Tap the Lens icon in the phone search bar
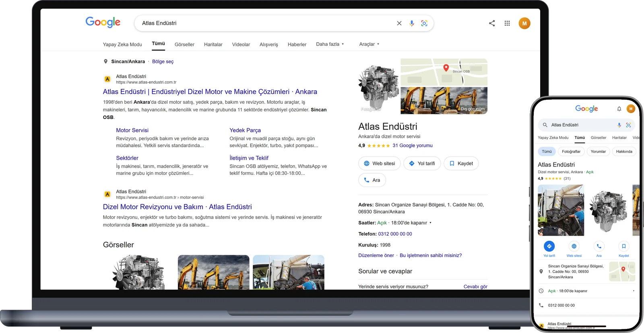The image size is (644, 333). tap(628, 125)
